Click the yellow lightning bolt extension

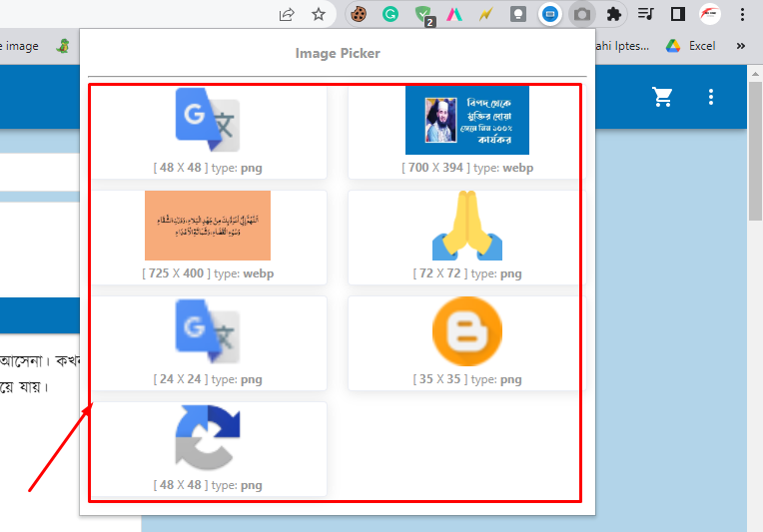[x=485, y=14]
